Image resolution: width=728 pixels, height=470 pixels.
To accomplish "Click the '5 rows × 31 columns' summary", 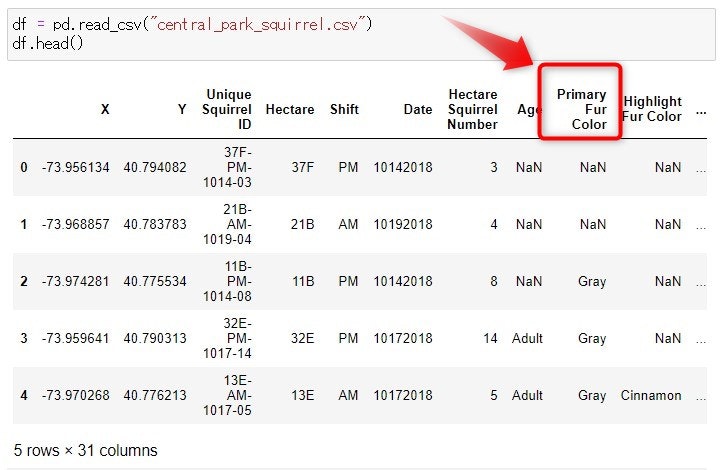I will [x=85, y=450].
